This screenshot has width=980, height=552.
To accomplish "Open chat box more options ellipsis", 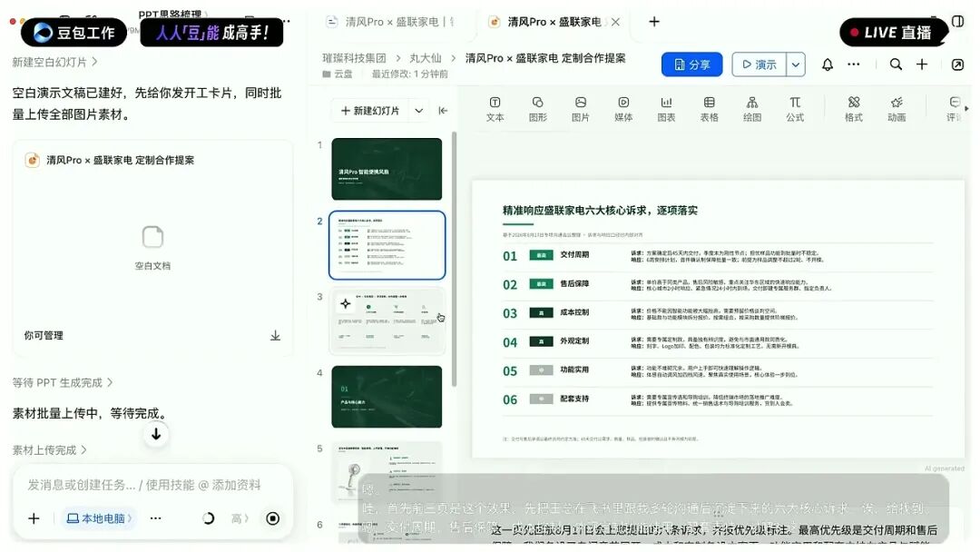I will [156, 518].
